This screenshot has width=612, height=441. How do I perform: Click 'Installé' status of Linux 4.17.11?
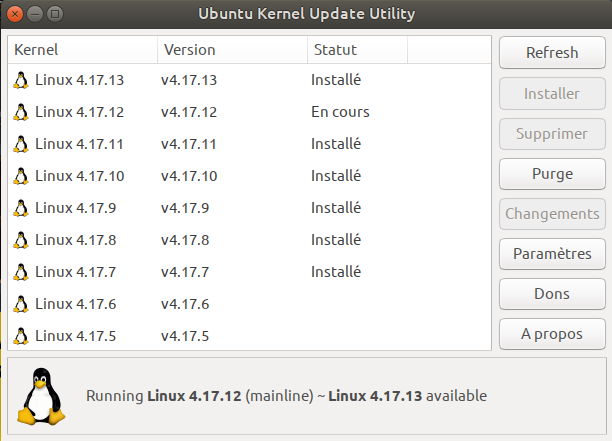(x=336, y=144)
